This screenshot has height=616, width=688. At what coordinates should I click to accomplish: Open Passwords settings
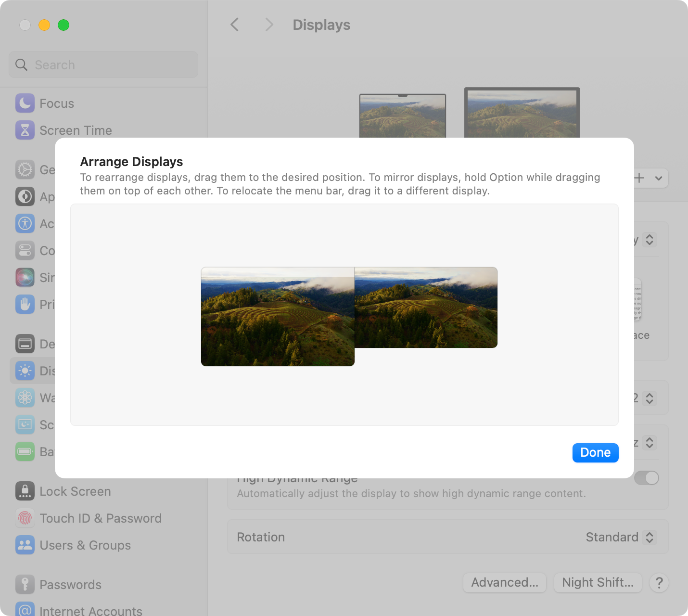click(70, 585)
